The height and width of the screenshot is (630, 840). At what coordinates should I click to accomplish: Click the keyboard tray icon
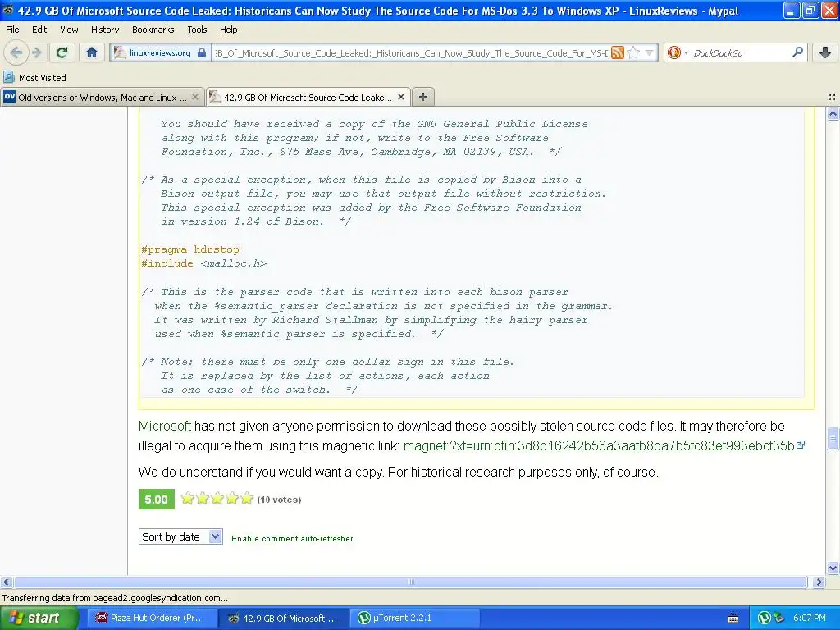733,619
